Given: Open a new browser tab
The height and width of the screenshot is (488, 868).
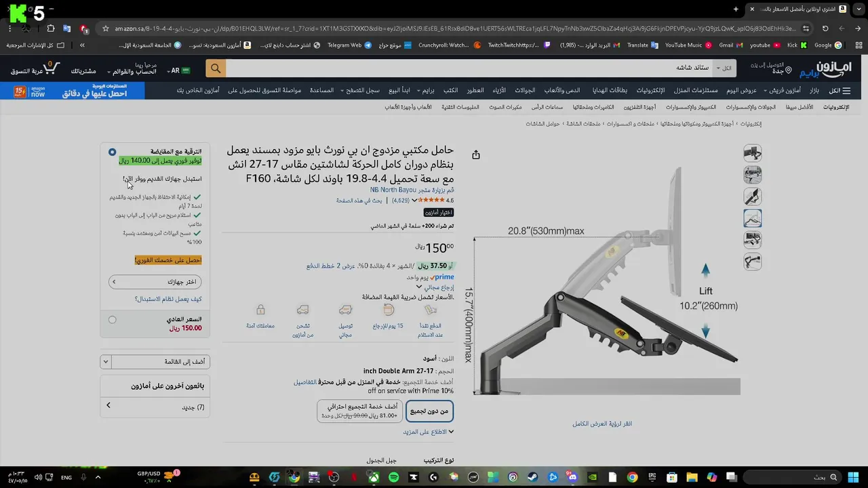Looking at the screenshot, I should [x=736, y=9].
